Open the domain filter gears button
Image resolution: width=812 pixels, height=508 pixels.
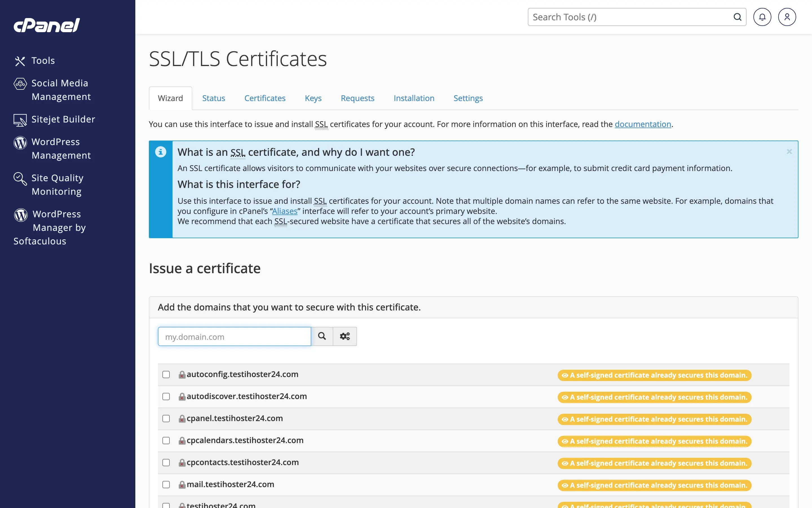coord(345,336)
